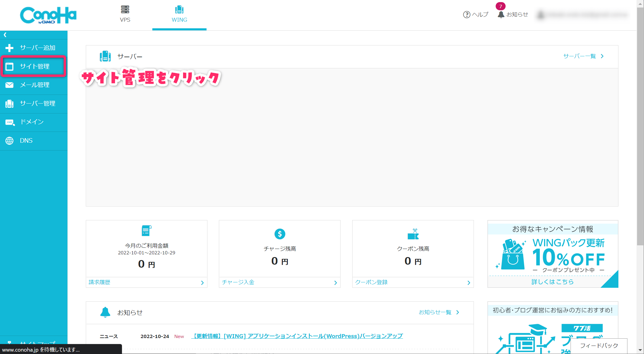Viewport: 644px width, 354px height.
Task: Expand サーバー一覧 link arrow
Action: coord(602,56)
